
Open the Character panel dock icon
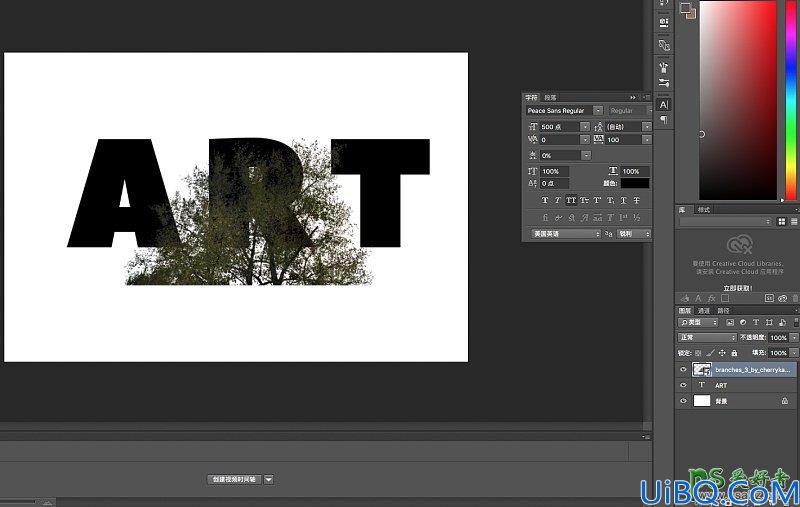(x=664, y=105)
